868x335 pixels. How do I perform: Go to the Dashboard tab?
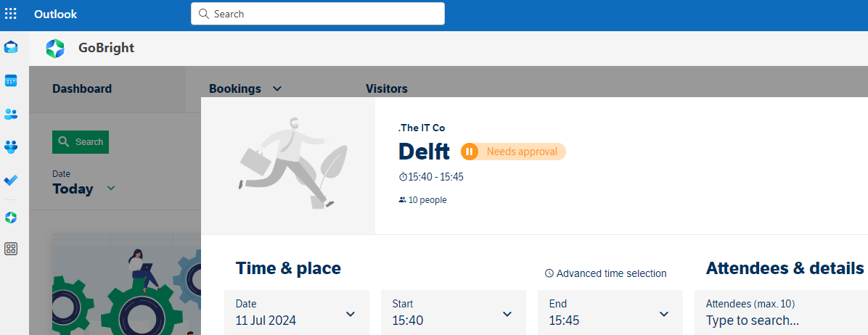pos(82,88)
